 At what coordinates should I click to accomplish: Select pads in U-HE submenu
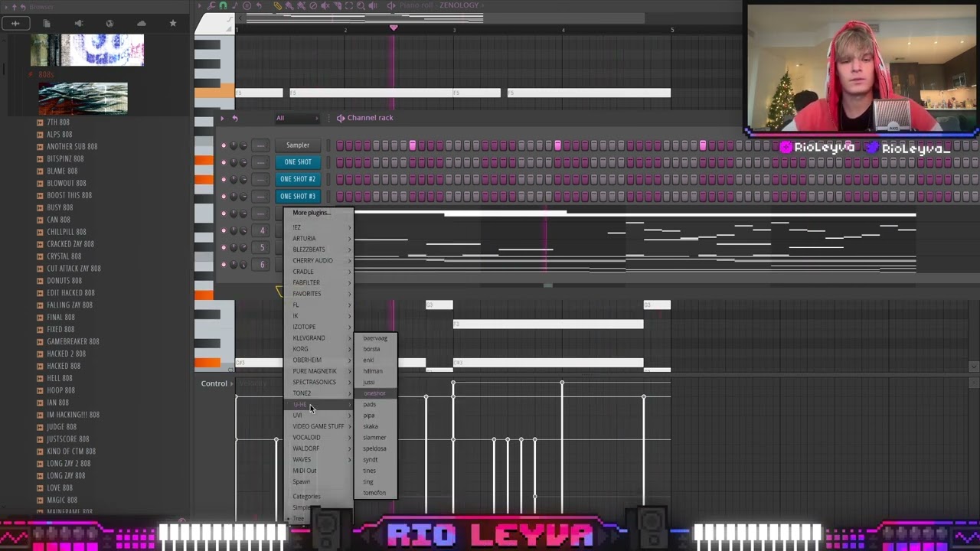(375, 404)
